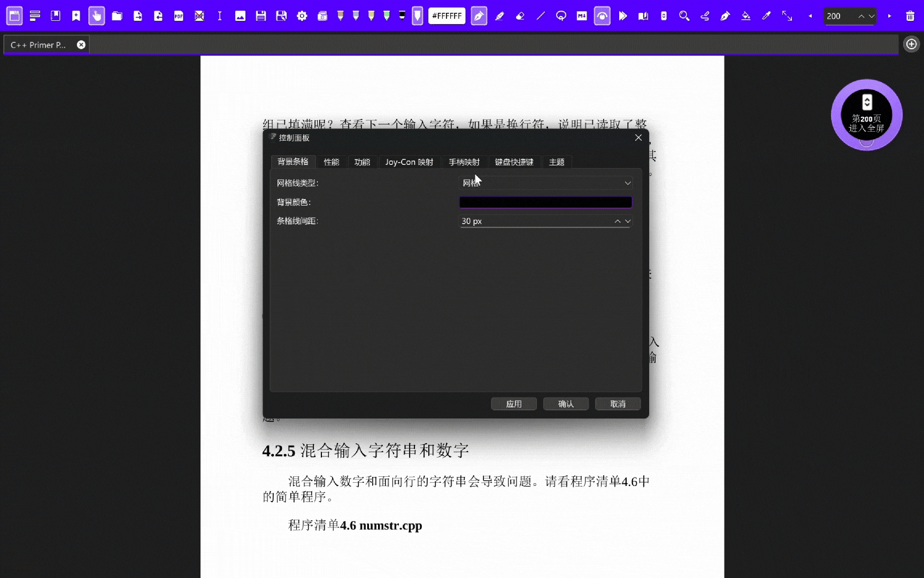Switch to the 主题 tab
Screen dimensions: 924x578
556,162
